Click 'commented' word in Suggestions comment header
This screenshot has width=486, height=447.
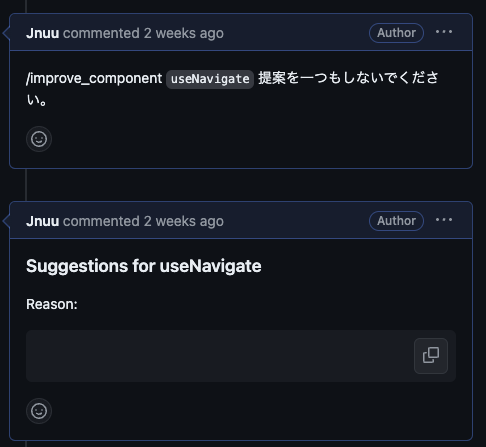(x=101, y=221)
